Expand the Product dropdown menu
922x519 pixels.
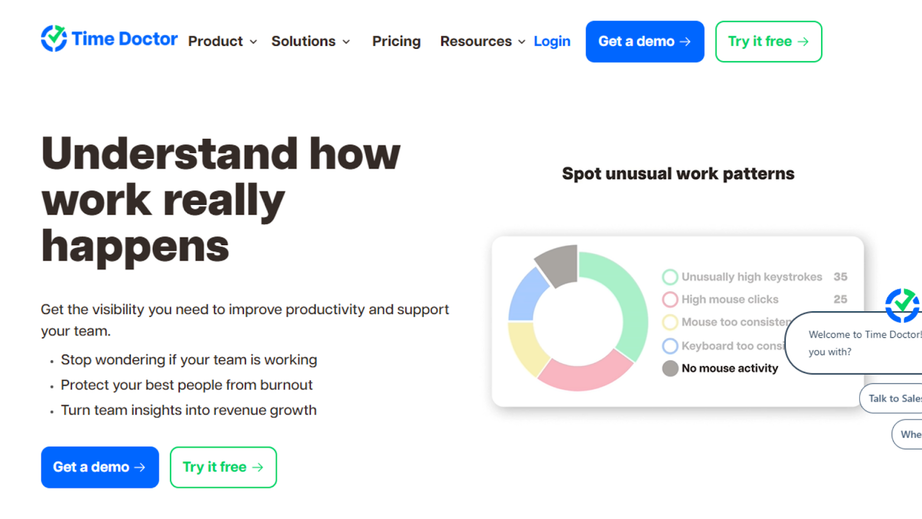pyautogui.click(x=222, y=42)
